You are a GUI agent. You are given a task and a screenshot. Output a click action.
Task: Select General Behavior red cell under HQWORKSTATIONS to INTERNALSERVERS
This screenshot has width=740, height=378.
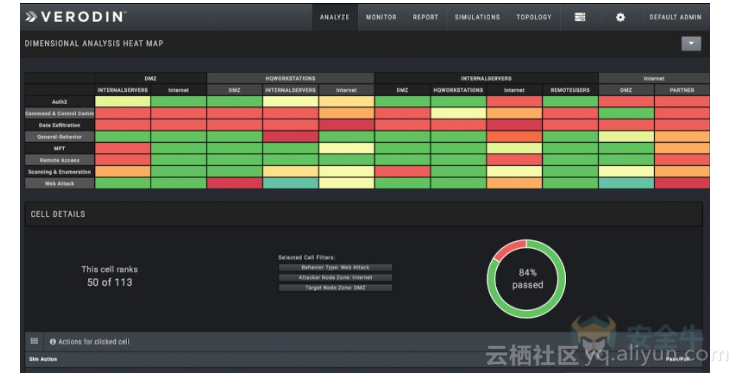(290, 136)
